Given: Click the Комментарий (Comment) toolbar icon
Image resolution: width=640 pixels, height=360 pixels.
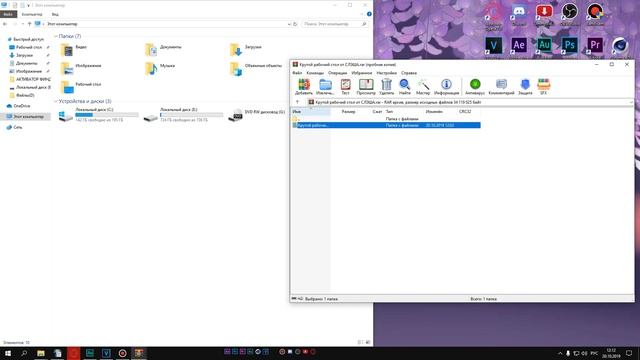Looking at the screenshot, I should pos(501,87).
